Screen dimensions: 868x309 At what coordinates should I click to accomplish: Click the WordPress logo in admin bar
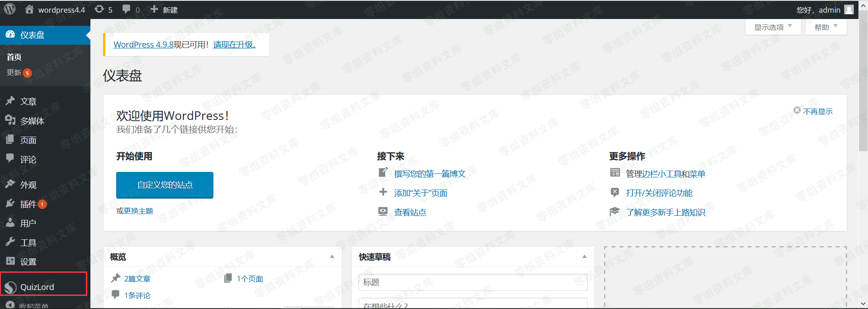(x=9, y=9)
